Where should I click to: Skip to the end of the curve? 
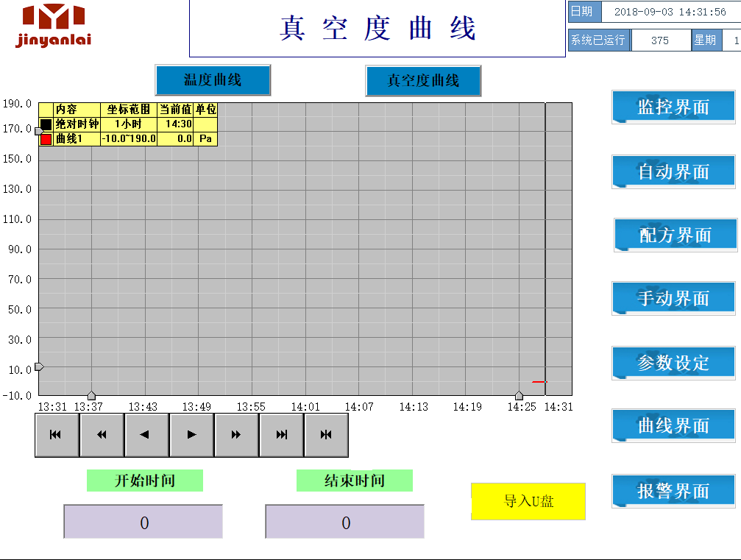click(281, 435)
